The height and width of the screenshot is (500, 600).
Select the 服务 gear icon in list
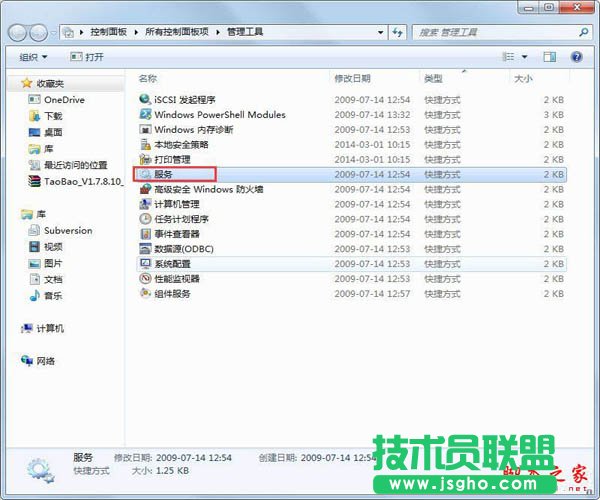(145, 174)
